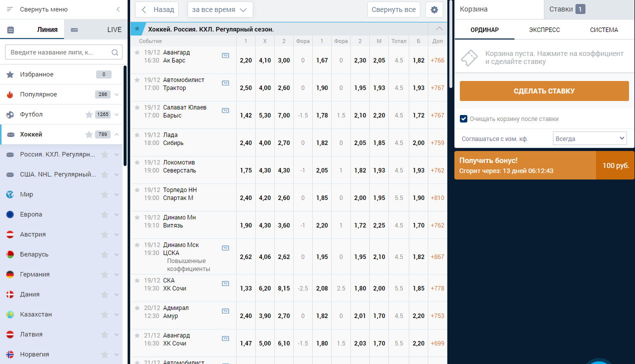Toggle favorite star for Футбол category
Image resolution: width=635 pixels, height=364 pixels.
coord(89,114)
